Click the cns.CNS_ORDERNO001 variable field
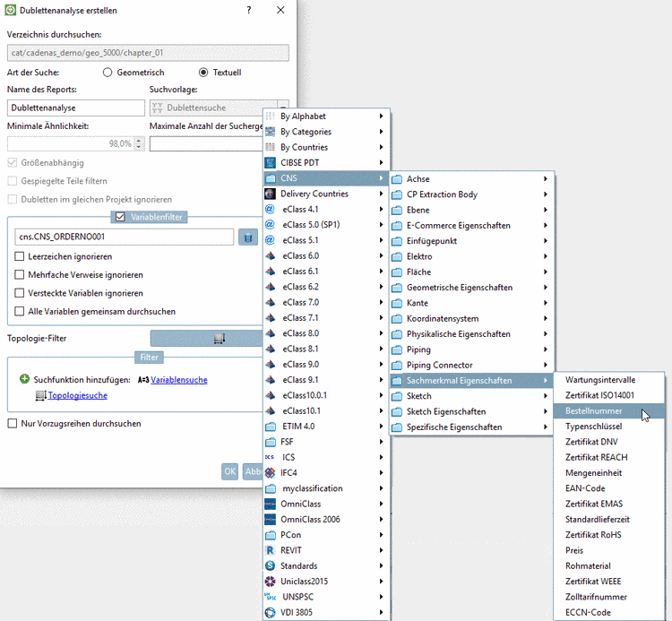This screenshot has height=621, width=672. pyautogui.click(x=125, y=237)
